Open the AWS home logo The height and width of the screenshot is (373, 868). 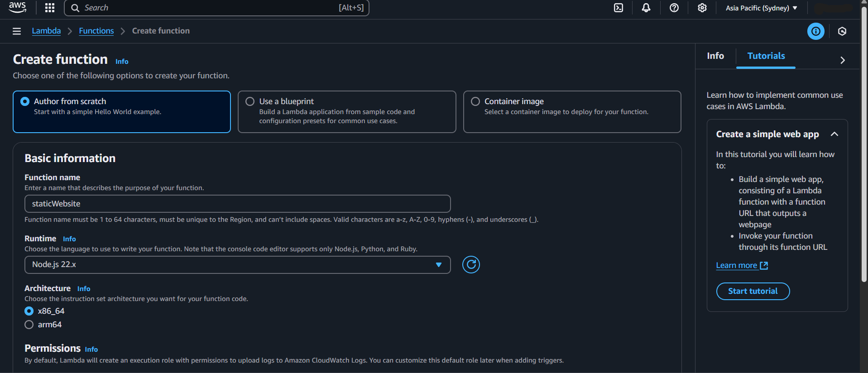[x=18, y=7]
